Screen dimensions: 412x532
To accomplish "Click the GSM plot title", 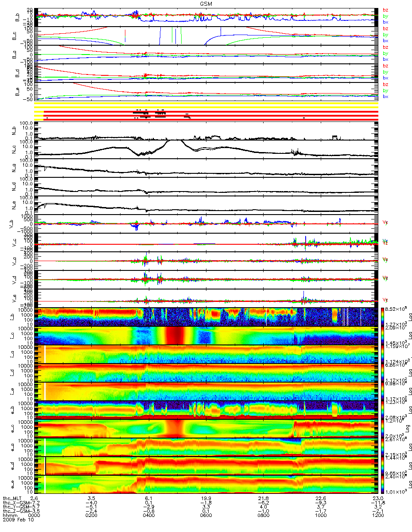I will click(x=206, y=3).
